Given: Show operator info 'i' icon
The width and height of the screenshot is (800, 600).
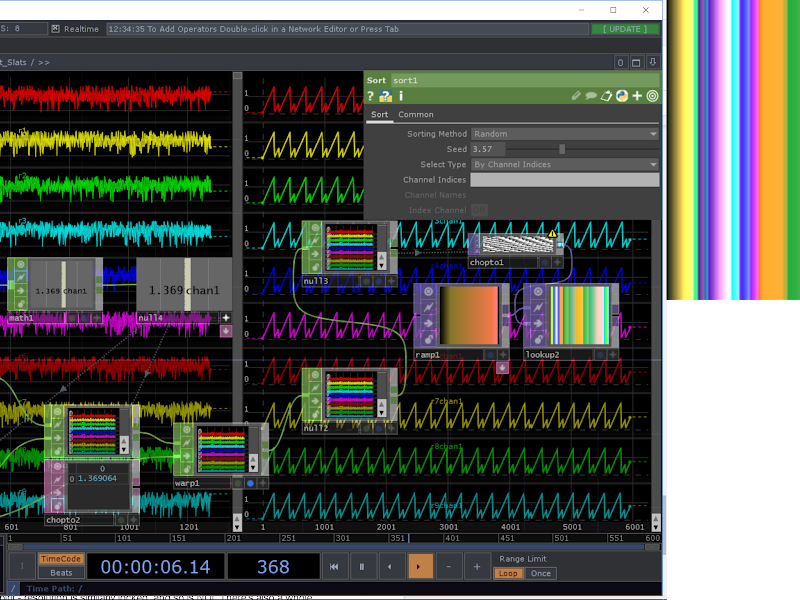Looking at the screenshot, I should 401,96.
